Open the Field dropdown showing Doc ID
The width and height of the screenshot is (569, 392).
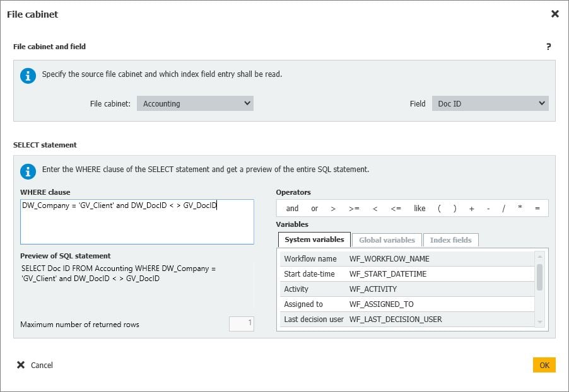490,103
